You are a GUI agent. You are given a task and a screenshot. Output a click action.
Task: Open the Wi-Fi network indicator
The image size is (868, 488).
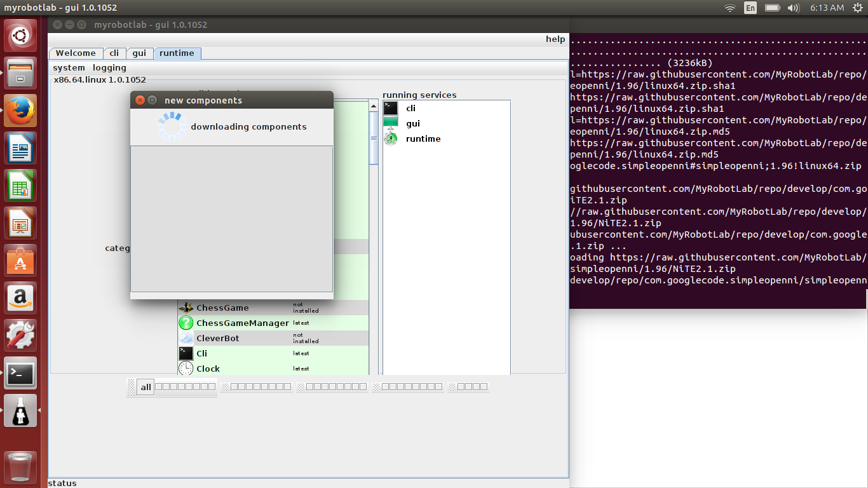click(730, 8)
